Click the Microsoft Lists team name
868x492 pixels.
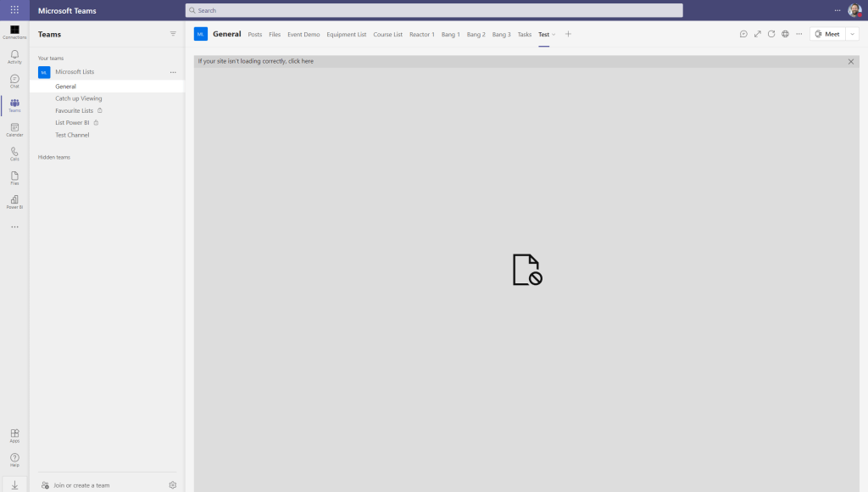point(75,72)
